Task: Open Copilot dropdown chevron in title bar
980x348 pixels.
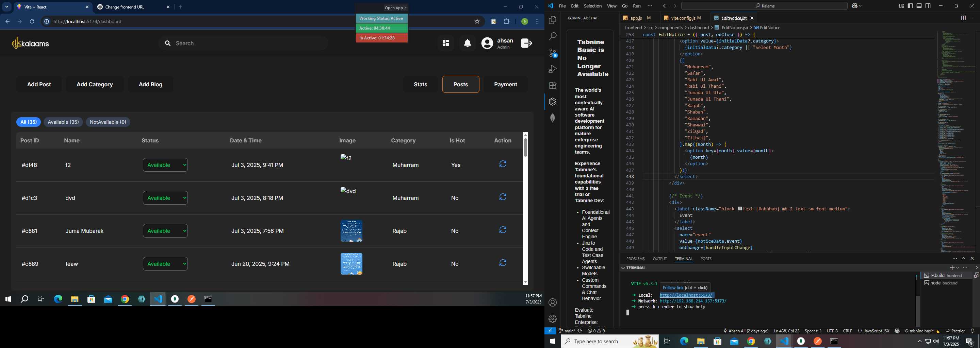Action: 861,6
